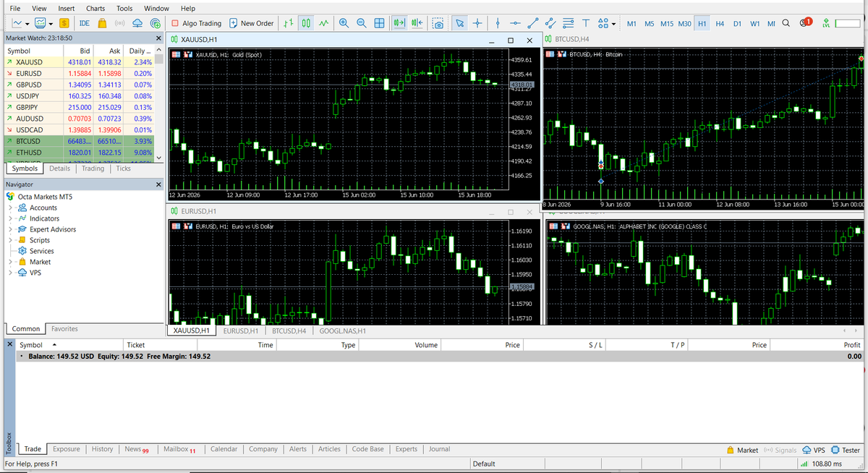Expand Accounts in Navigator

point(11,208)
